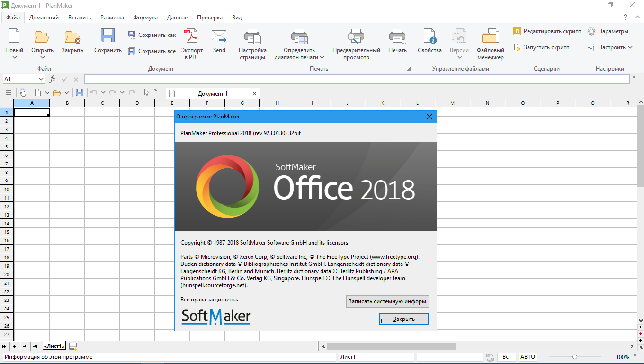This screenshot has width=644, height=364.
Task: Click the New document icon in ribbon
Action: click(14, 36)
